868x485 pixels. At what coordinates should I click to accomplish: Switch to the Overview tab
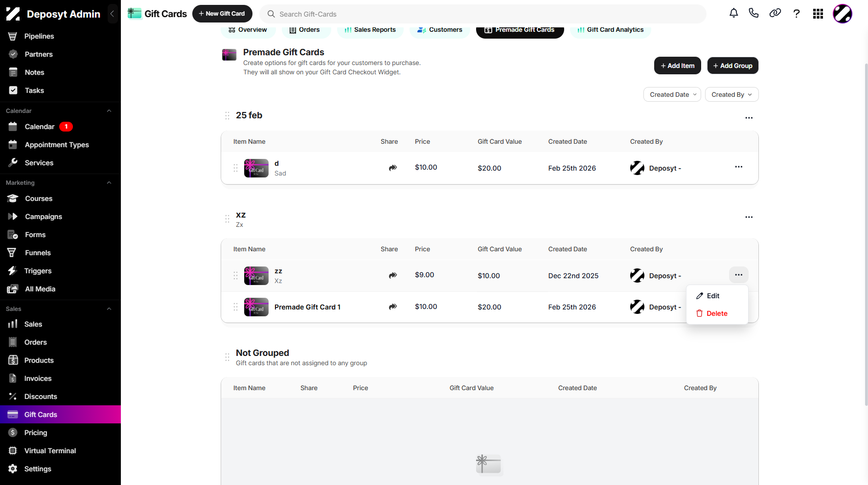pos(248,30)
